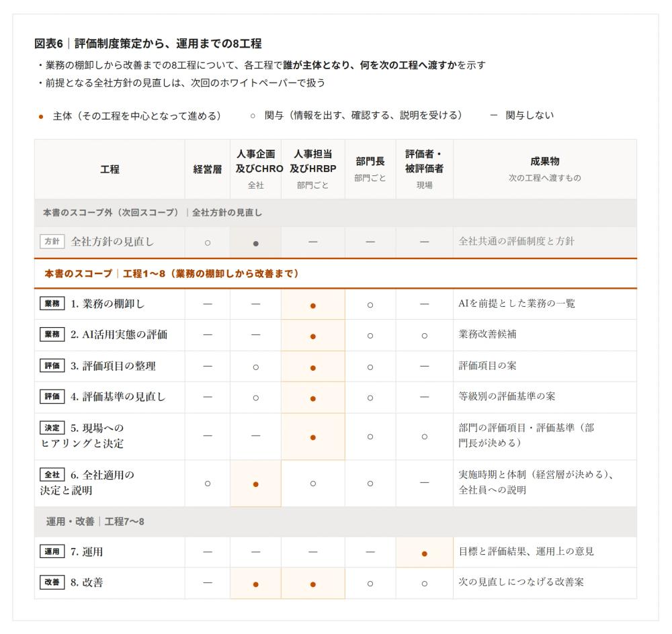Screen dimensions: 672x634
Task: Click 人事企画 orange dot in 8. 改善 row
Action: tap(256, 584)
